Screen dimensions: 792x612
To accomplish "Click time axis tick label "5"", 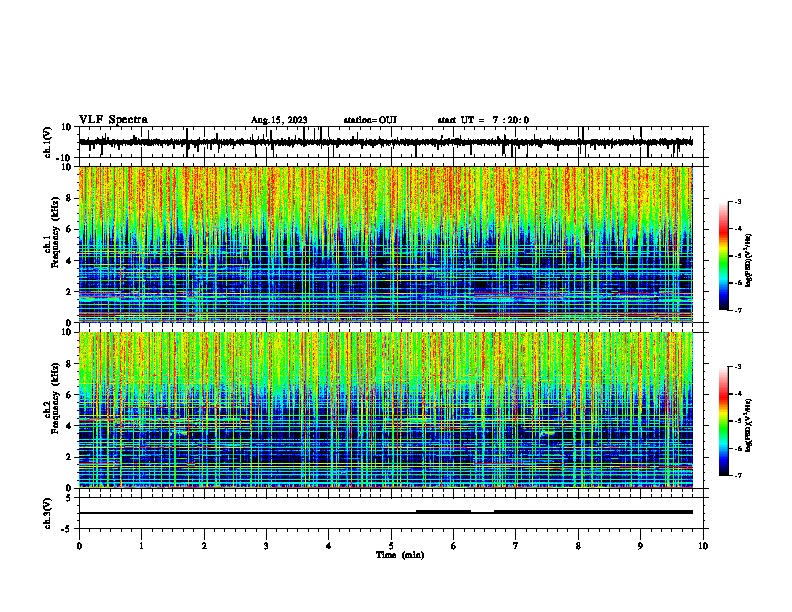I will coord(391,546).
